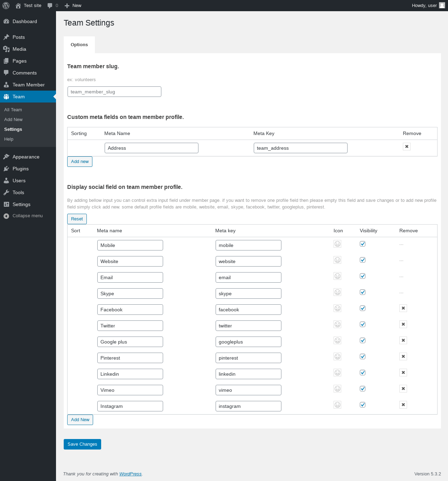Select the Options tab

click(x=79, y=45)
